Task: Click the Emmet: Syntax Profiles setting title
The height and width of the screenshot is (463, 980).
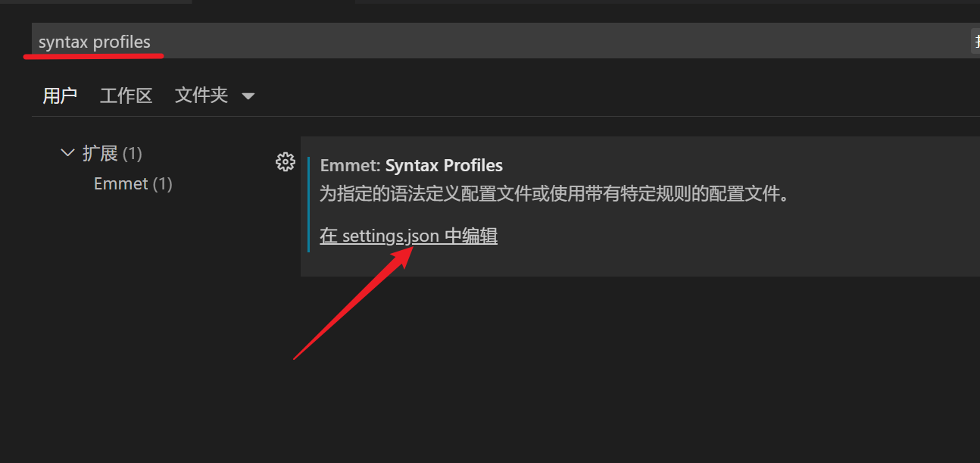Action: click(x=444, y=165)
